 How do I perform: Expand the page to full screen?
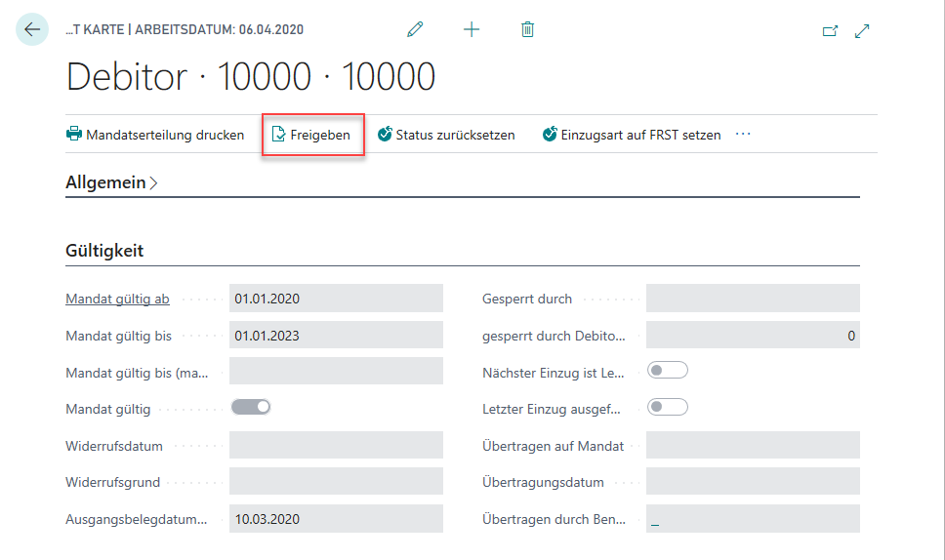click(x=862, y=31)
